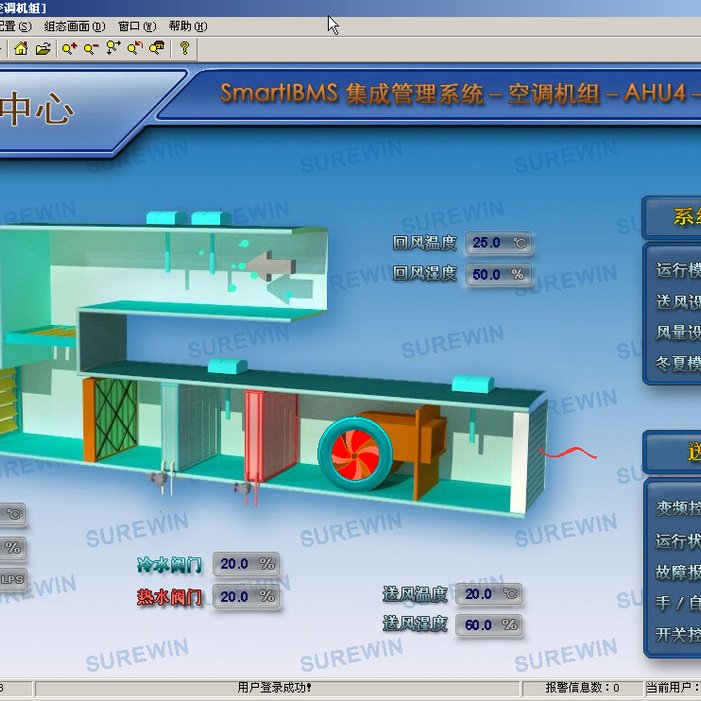This screenshot has height=701, width=701.
Task: Click the 送风湿度 label
Action: 415,624
